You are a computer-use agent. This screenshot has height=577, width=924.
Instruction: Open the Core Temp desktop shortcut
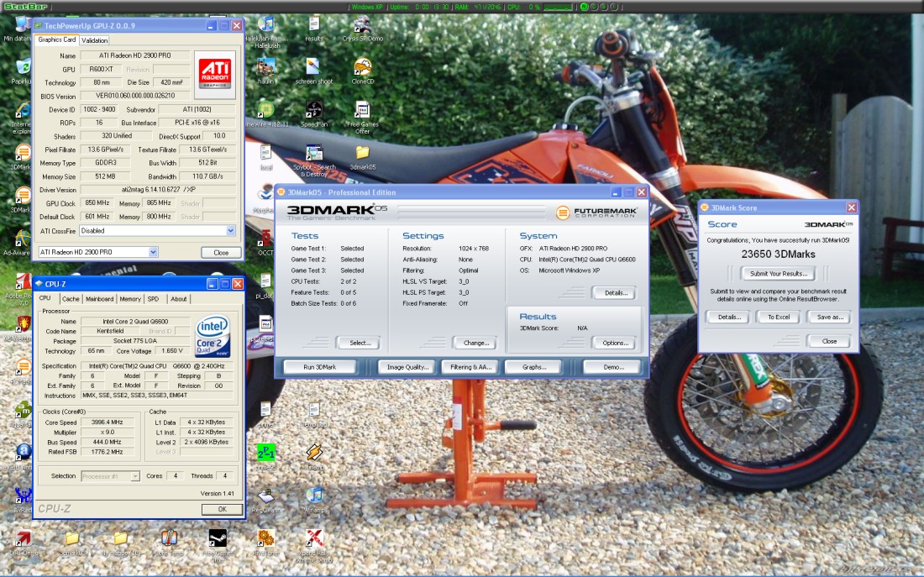pyautogui.click(x=169, y=543)
